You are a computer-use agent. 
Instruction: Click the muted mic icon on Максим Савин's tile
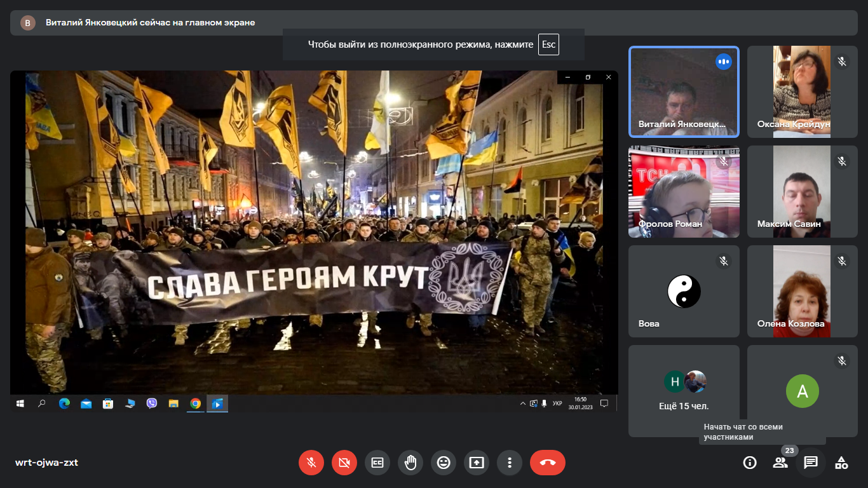[x=842, y=161]
